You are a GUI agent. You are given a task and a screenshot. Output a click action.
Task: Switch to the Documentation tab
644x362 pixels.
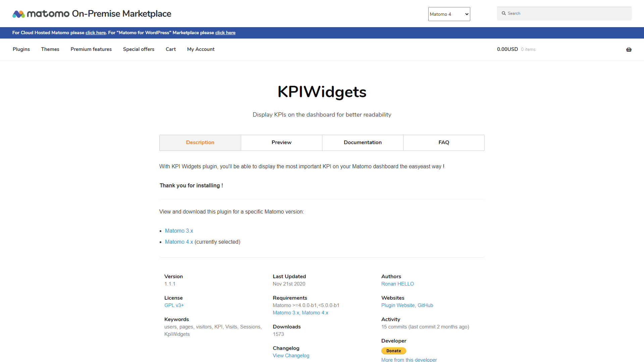pos(363,142)
